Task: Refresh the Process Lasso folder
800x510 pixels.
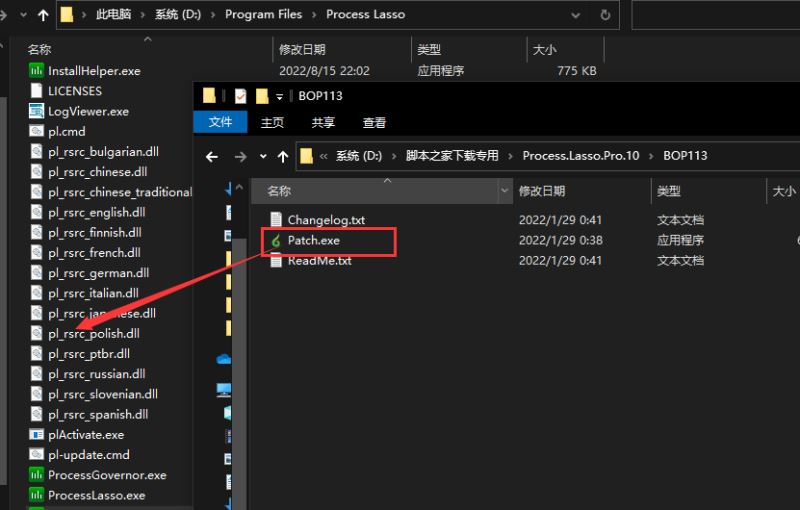Action: coord(606,15)
